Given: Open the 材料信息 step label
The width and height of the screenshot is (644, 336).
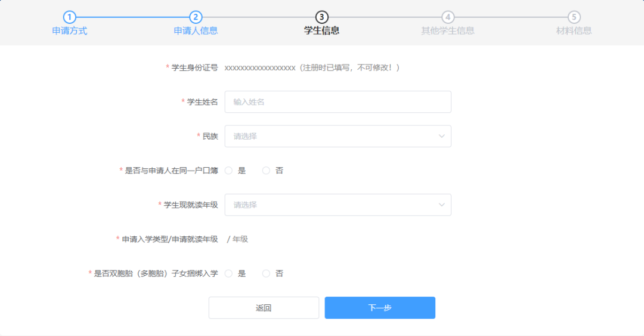Looking at the screenshot, I should tap(574, 31).
